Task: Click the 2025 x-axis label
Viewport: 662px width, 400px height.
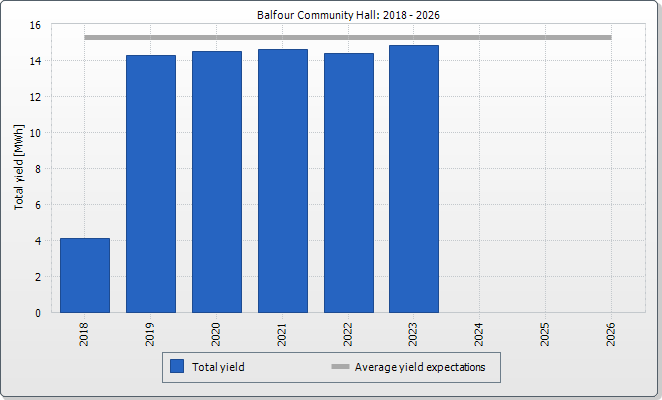Action: [546, 334]
